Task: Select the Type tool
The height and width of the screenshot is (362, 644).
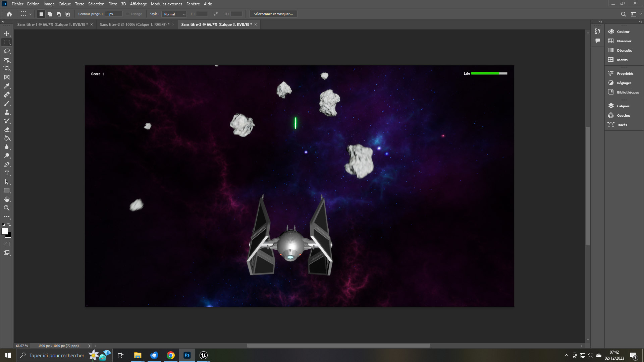Action: [x=7, y=173]
